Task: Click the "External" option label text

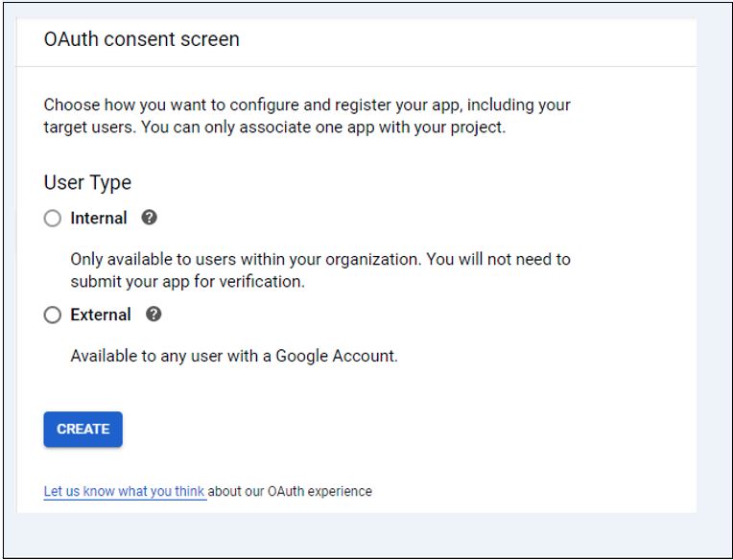Action: (x=100, y=315)
